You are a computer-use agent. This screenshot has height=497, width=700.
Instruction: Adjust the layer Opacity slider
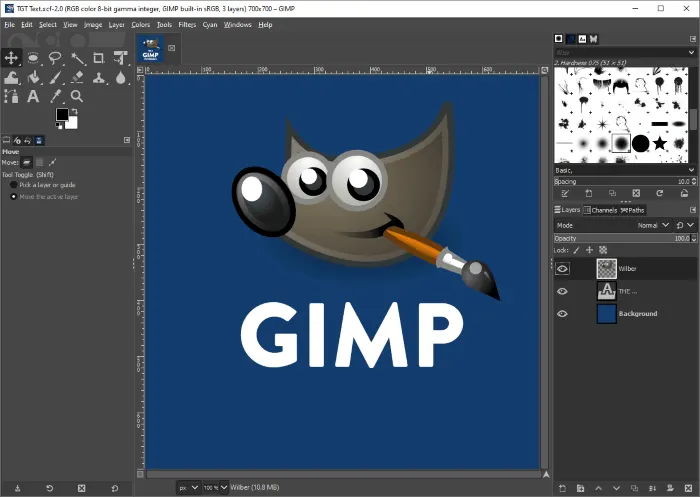pos(622,238)
